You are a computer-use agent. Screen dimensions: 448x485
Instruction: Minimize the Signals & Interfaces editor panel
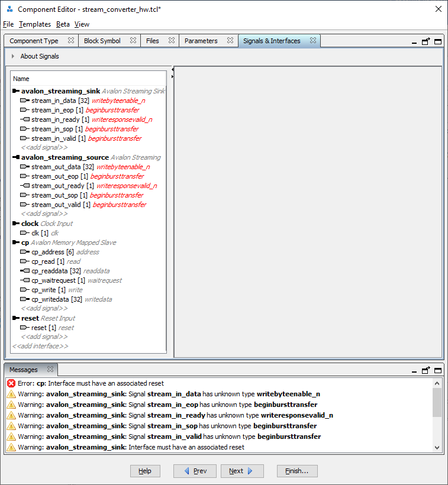tap(414, 42)
